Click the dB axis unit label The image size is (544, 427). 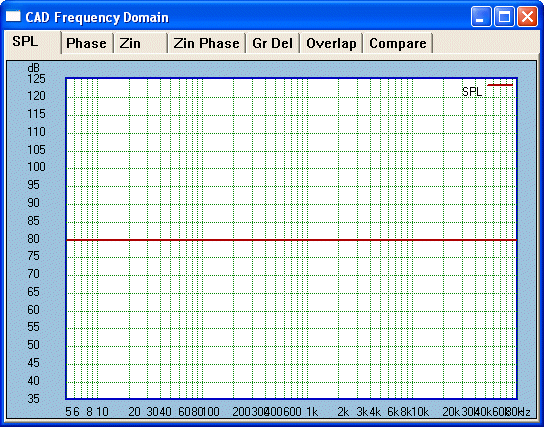click(x=33, y=68)
